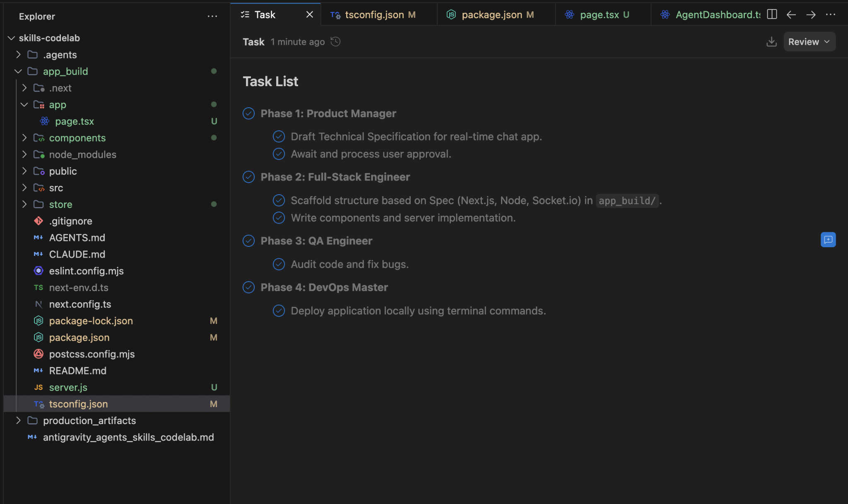This screenshot has width=848, height=504.
Task: Open the README.md file
Action: tap(77, 371)
